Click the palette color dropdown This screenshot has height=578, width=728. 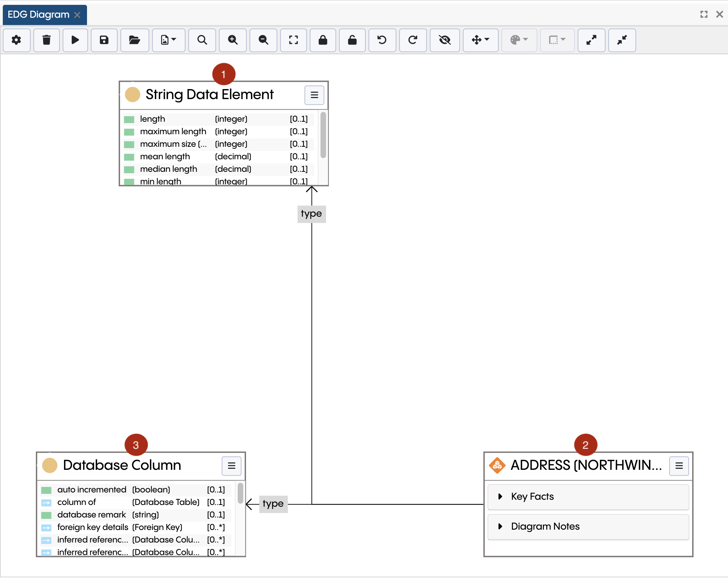pyautogui.click(x=519, y=40)
